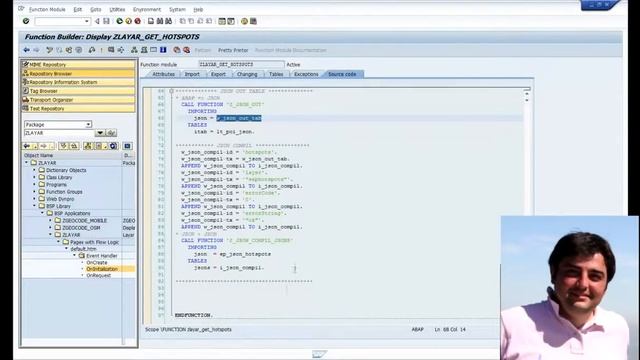Select the default.htm page entry
This screenshot has width=640, height=360.
click(x=83, y=249)
